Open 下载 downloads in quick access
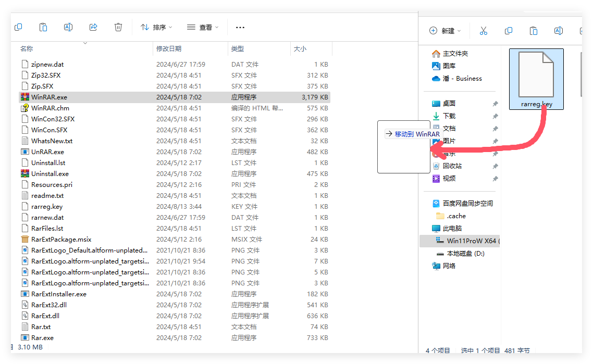 point(449,116)
